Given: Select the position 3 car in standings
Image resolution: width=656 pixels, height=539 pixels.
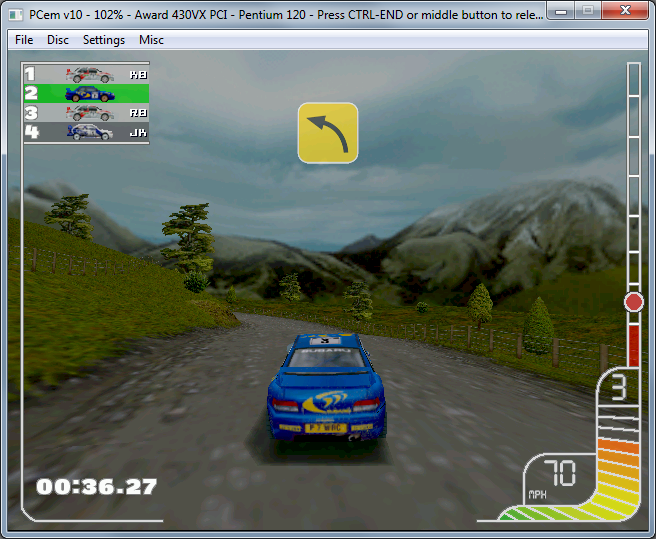Looking at the screenshot, I should click(x=89, y=113).
